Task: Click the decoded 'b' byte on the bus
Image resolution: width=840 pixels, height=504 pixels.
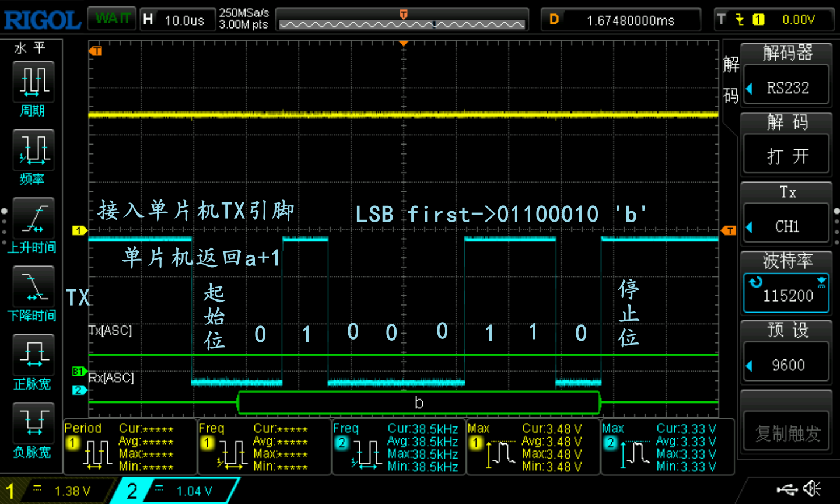Action: [x=419, y=402]
